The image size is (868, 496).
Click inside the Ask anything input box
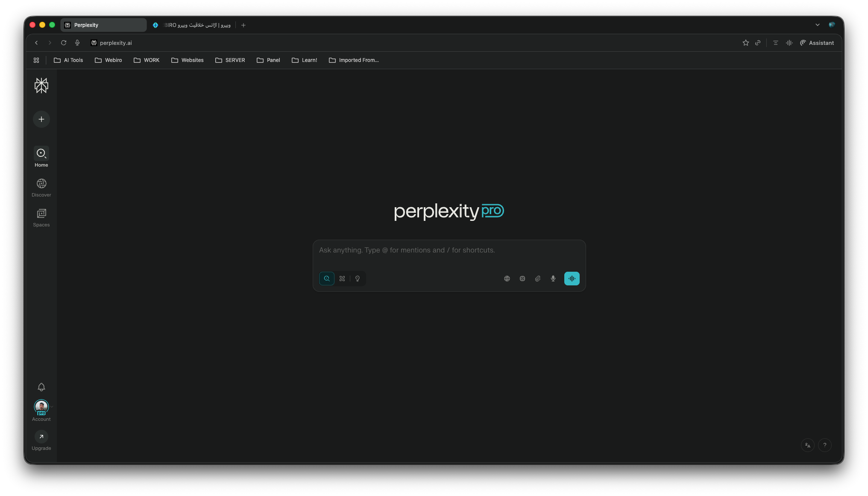[449, 250]
